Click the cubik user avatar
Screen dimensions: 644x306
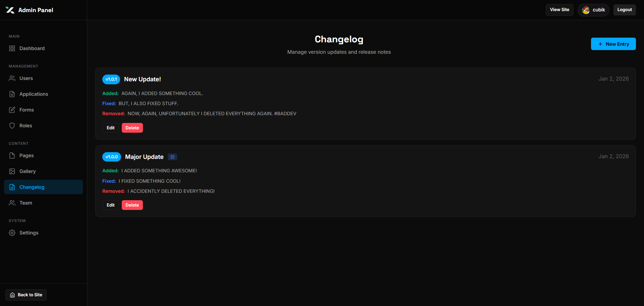pos(586,10)
